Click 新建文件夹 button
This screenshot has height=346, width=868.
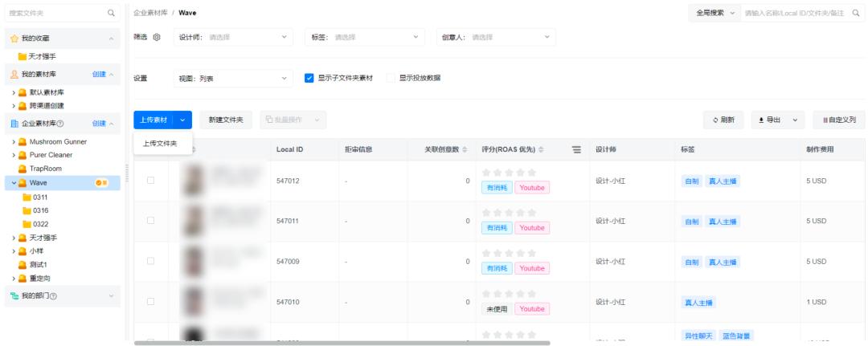[226, 120]
